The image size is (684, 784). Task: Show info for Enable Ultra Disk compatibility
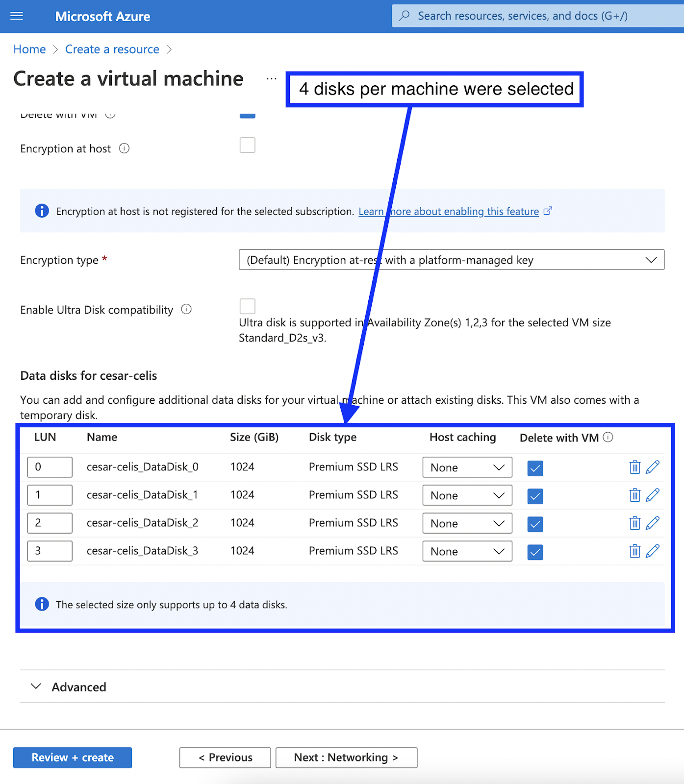coord(186,309)
